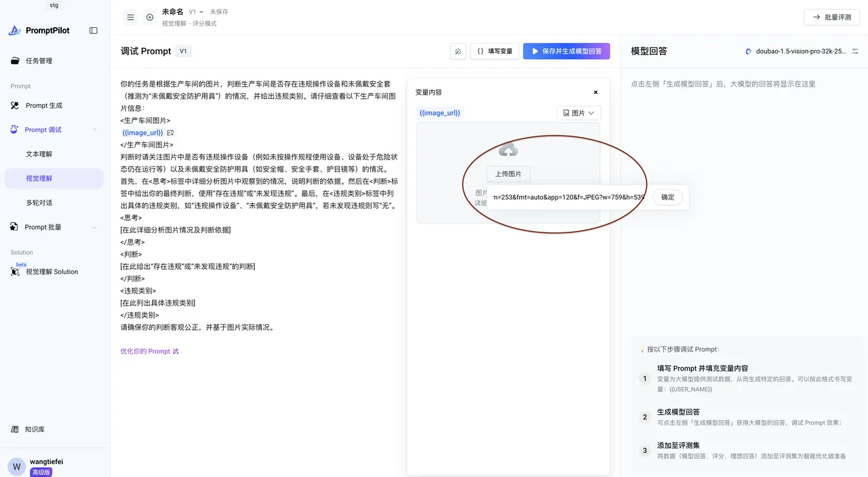The height and width of the screenshot is (477, 868).
Task: Click the Prompt 生成 icon
Action: tap(15, 106)
